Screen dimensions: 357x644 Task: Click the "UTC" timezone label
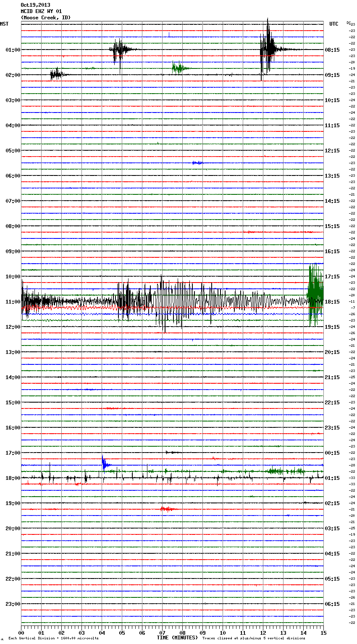333,24
